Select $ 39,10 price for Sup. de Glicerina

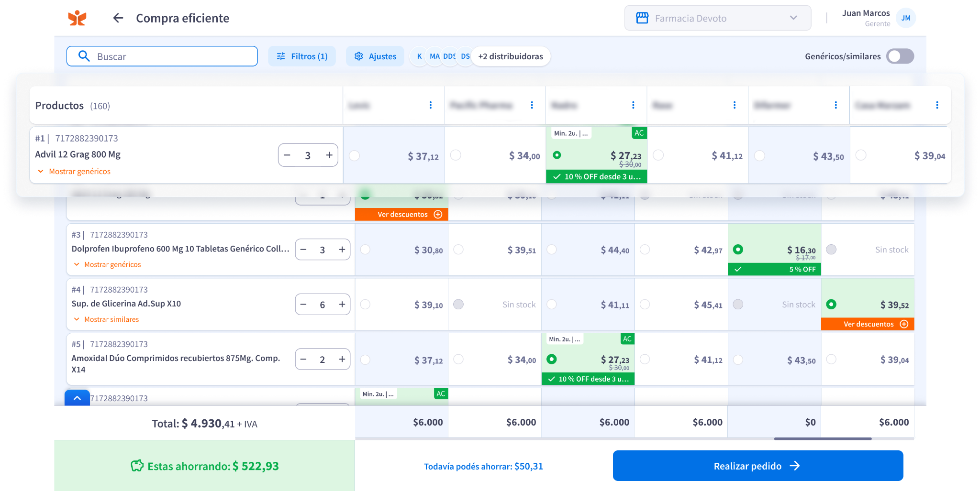pos(365,304)
